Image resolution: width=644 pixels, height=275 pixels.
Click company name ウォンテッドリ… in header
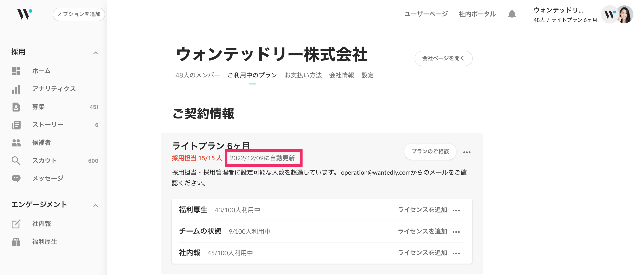pyautogui.click(x=558, y=10)
